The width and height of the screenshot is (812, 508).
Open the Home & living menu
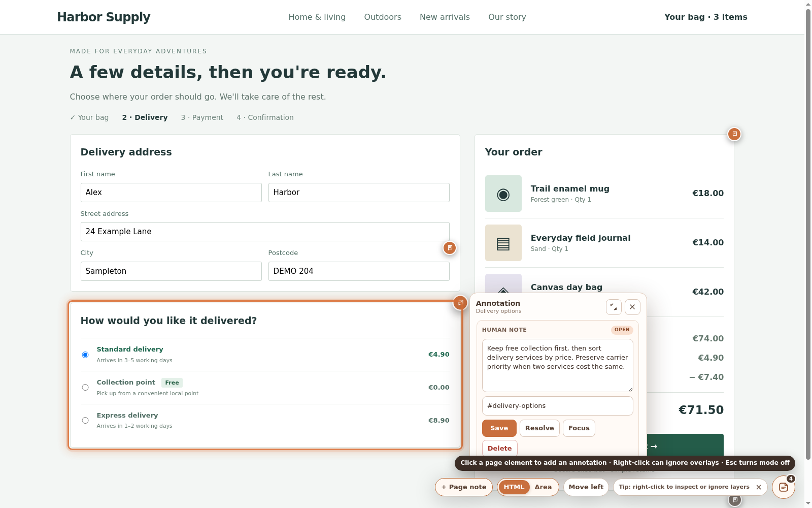coord(317,17)
